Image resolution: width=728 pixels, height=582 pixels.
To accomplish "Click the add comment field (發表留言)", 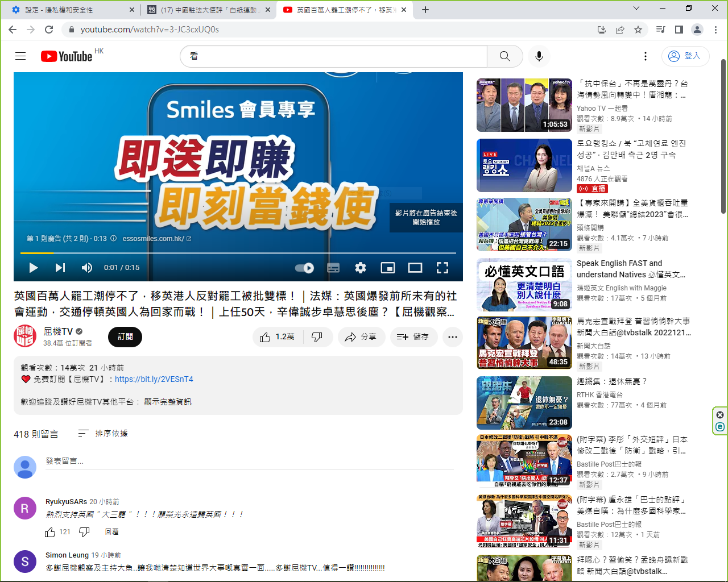I will (x=250, y=462).
